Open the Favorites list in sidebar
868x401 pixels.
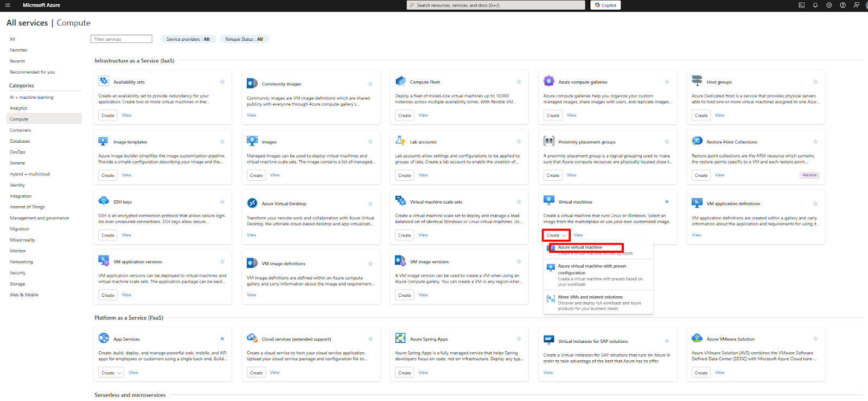[18, 50]
